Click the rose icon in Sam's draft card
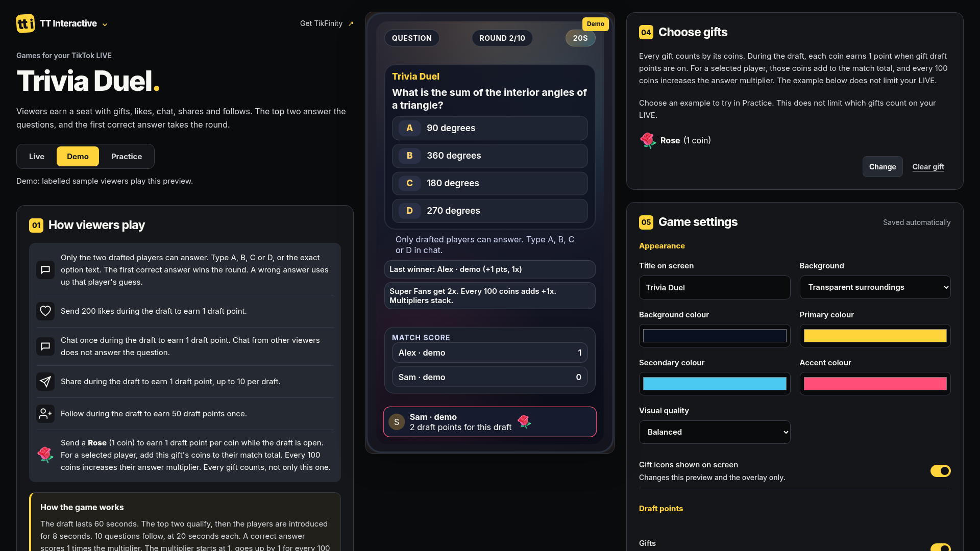The image size is (980, 551). click(524, 421)
